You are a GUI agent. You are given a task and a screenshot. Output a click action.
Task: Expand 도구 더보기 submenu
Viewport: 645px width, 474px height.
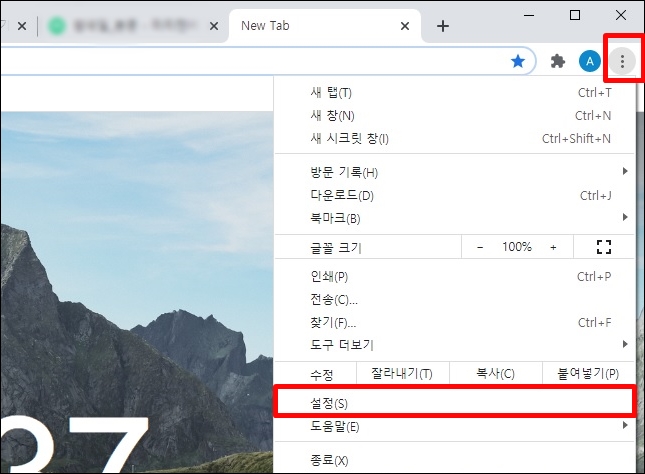(x=455, y=345)
